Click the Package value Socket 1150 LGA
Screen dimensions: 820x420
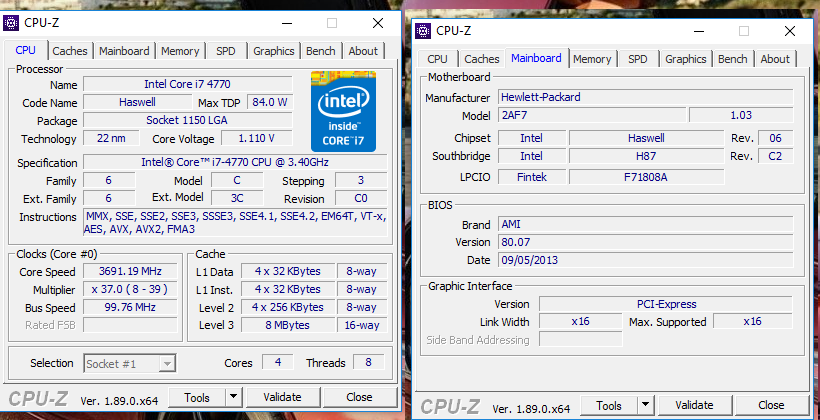point(188,120)
